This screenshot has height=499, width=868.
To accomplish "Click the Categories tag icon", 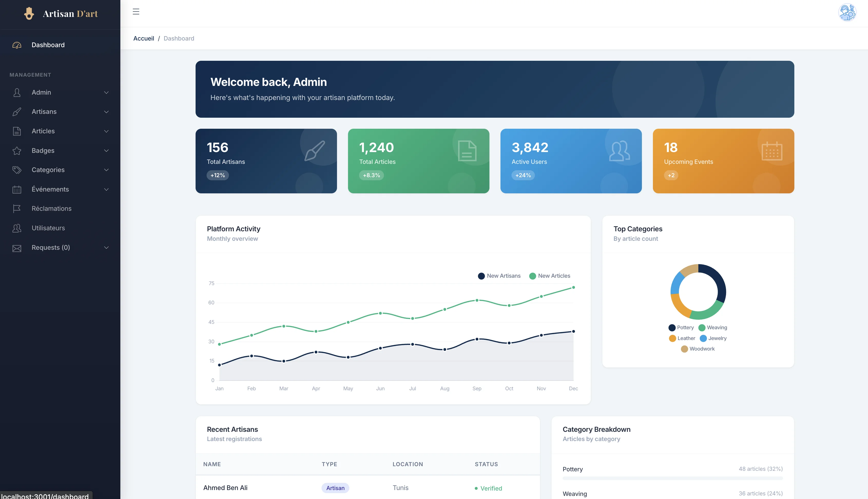I will pos(17,170).
